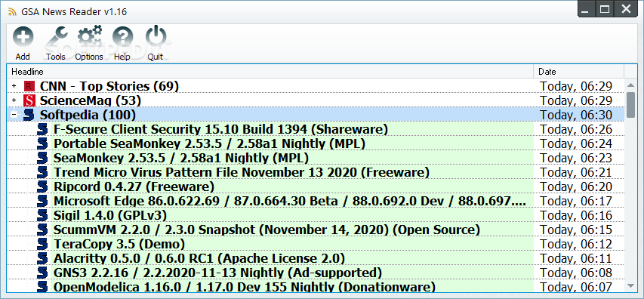The image size is (644, 299).
Task: Select ScienceMag (53) feed row
Action: click(x=91, y=100)
